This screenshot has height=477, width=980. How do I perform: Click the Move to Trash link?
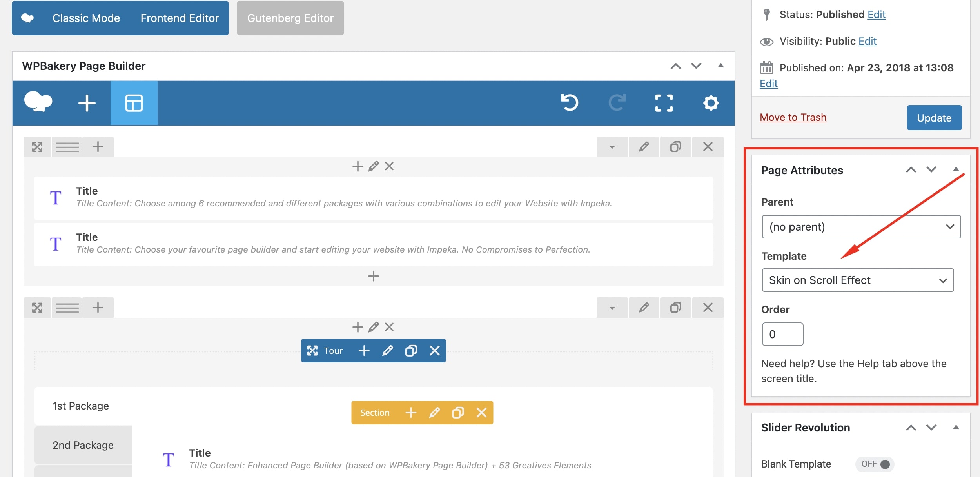[793, 117]
